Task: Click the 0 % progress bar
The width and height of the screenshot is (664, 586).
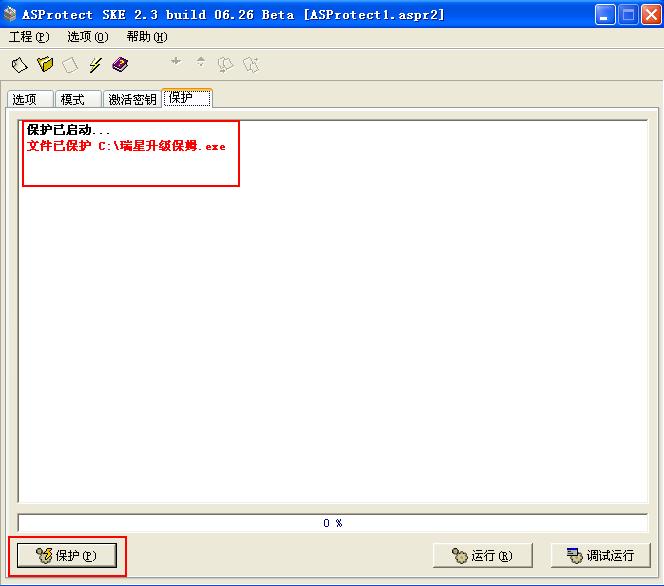Action: click(x=333, y=523)
